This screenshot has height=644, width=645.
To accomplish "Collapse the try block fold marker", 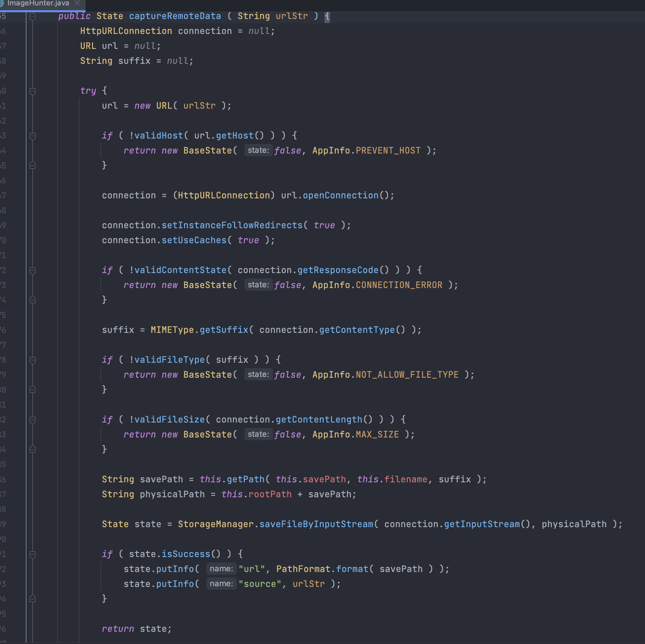I will [x=33, y=91].
